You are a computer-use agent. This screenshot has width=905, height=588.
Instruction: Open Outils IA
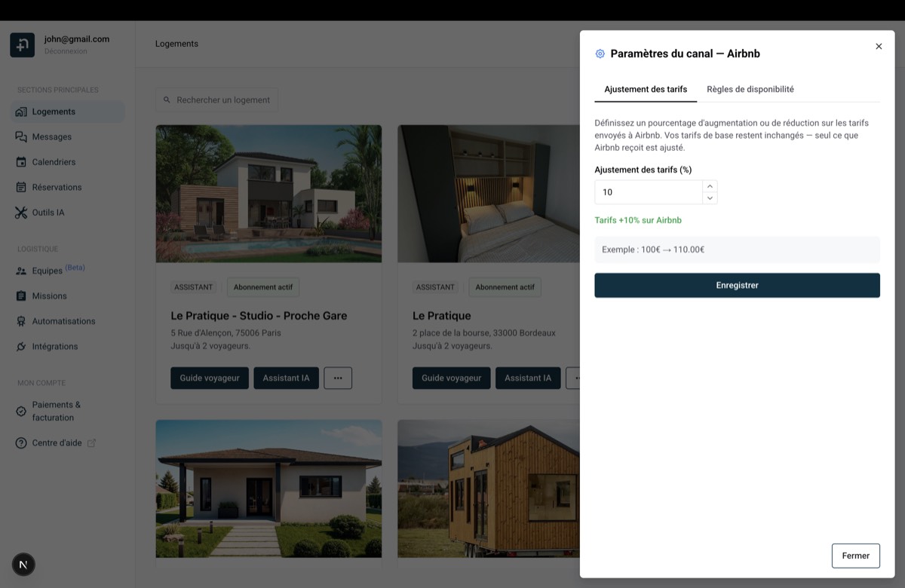(x=50, y=212)
